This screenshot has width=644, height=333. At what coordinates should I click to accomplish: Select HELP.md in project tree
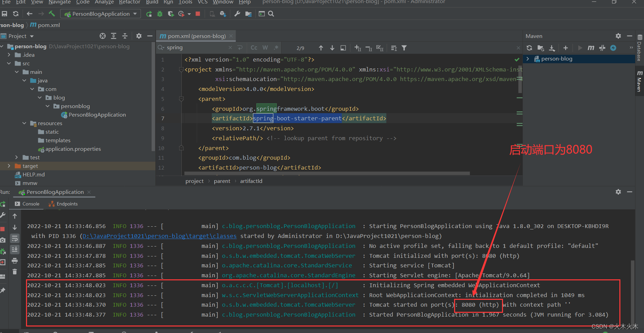pyautogui.click(x=34, y=174)
